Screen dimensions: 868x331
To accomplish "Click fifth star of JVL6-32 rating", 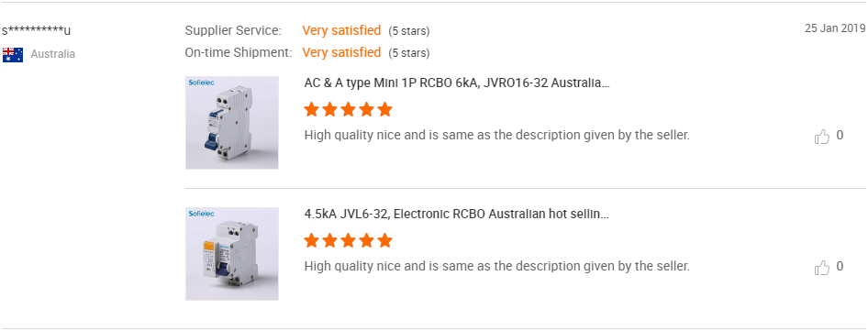I will (x=384, y=240).
